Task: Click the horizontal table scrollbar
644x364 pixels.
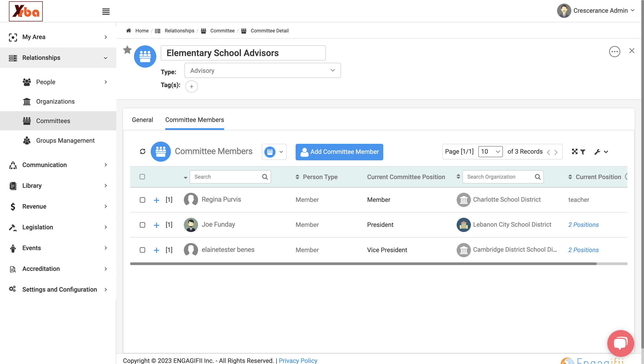Action: pyautogui.click(x=363, y=264)
